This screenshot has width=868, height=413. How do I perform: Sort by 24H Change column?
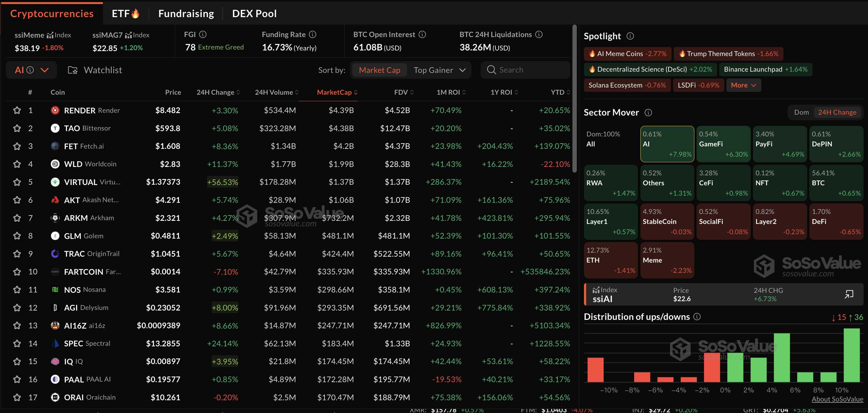tap(218, 92)
